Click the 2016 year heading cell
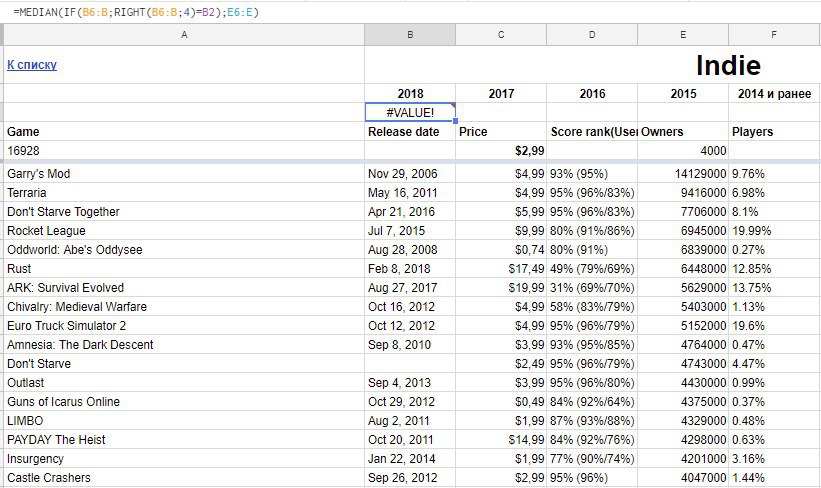Screen dimensions: 821x488 [x=592, y=94]
